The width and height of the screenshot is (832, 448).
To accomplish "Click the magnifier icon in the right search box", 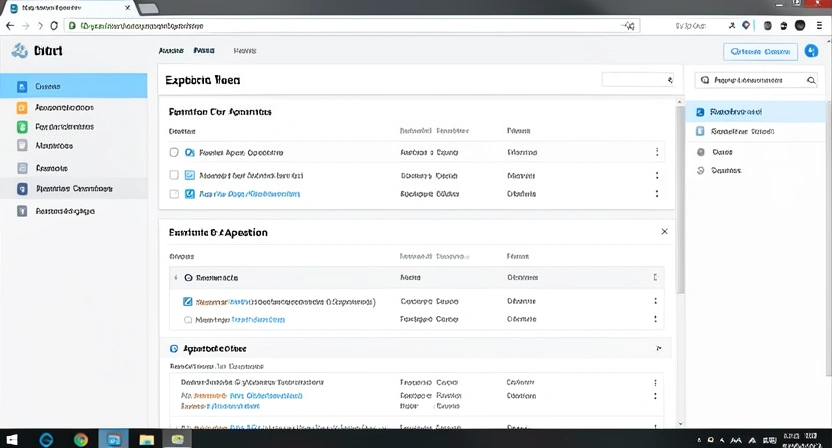I will click(x=706, y=80).
